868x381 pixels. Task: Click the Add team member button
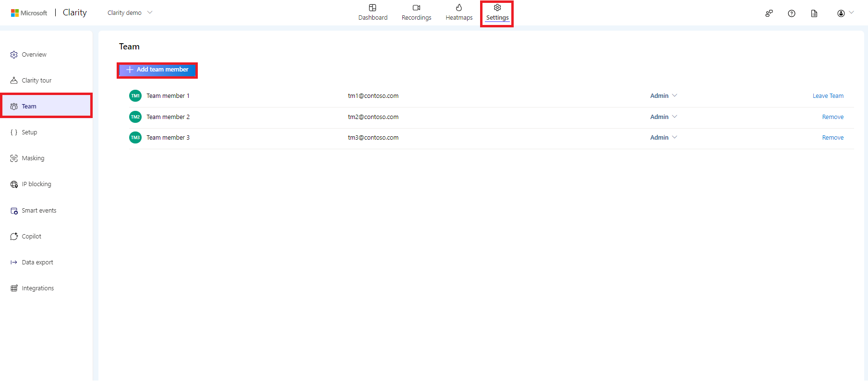[x=157, y=70]
